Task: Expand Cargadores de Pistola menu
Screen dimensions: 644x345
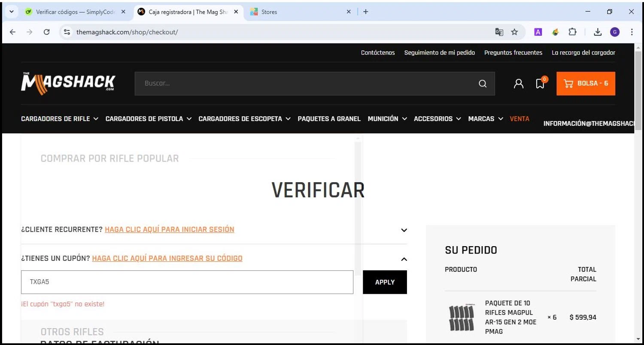Action: click(149, 119)
